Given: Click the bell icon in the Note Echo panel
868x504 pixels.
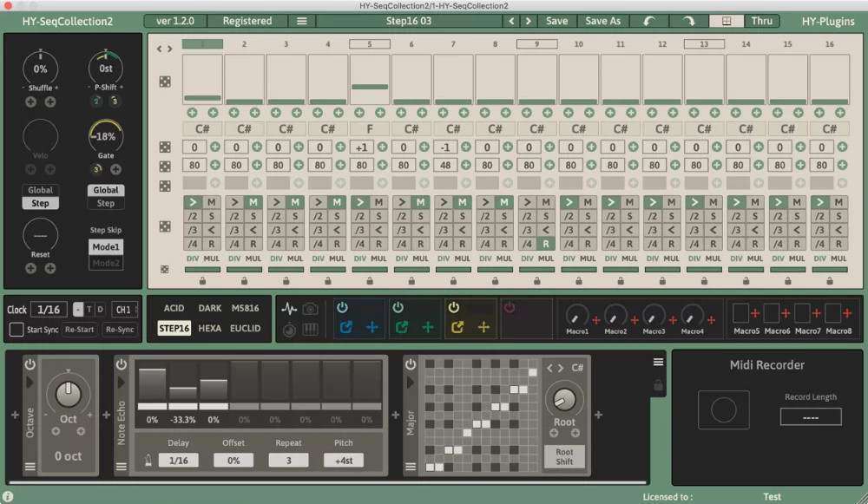Looking at the screenshot, I should (x=148, y=458).
